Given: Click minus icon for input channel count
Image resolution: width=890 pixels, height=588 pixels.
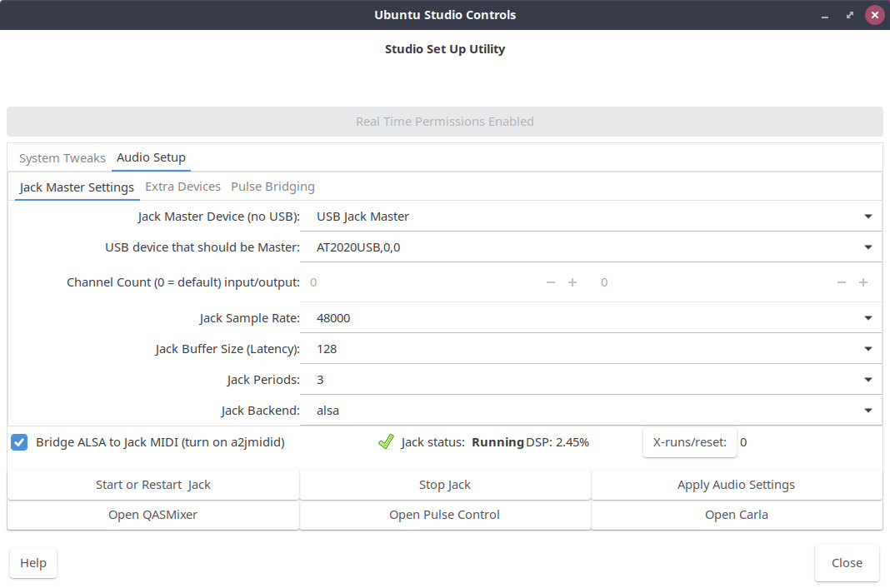Looking at the screenshot, I should pos(550,282).
